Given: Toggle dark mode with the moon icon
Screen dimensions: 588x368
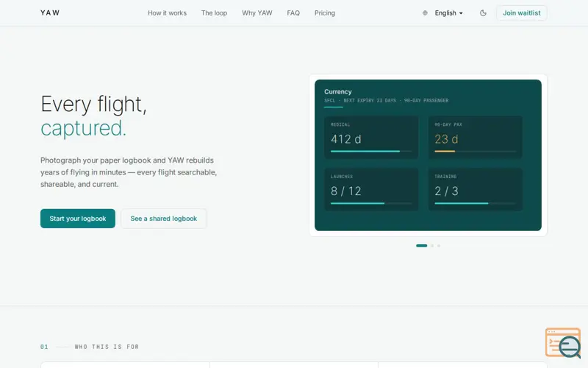Looking at the screenshot, I should pyautogui.click(x=483, y=13).
